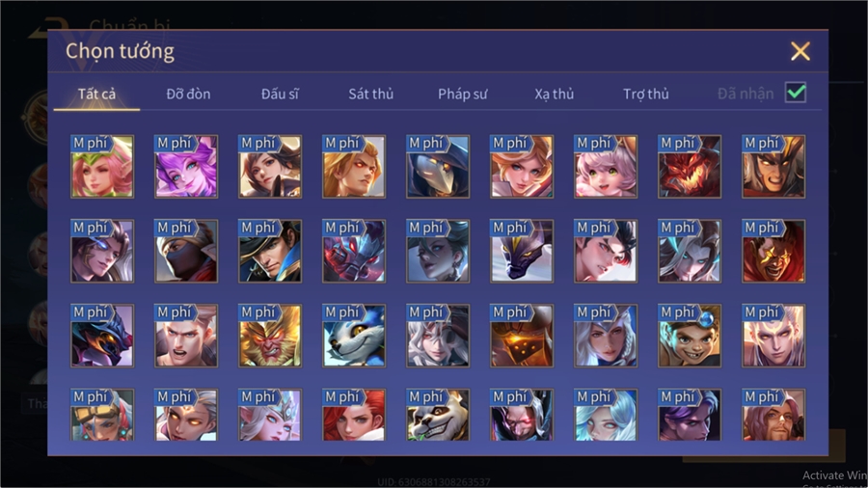Choose the black panther hero portrait
This screenshot has height=488, width=868.
(x=522, y=251)
